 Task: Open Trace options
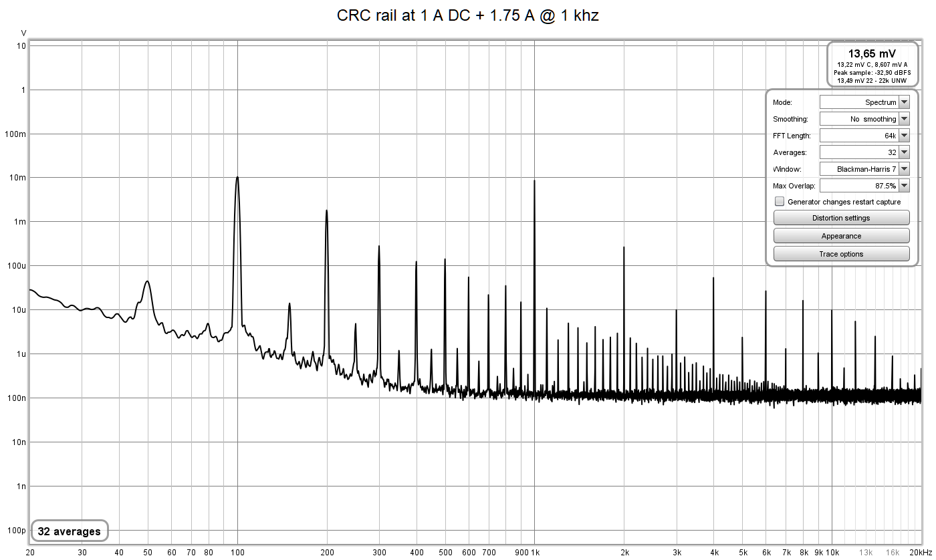tap(841, 254)
